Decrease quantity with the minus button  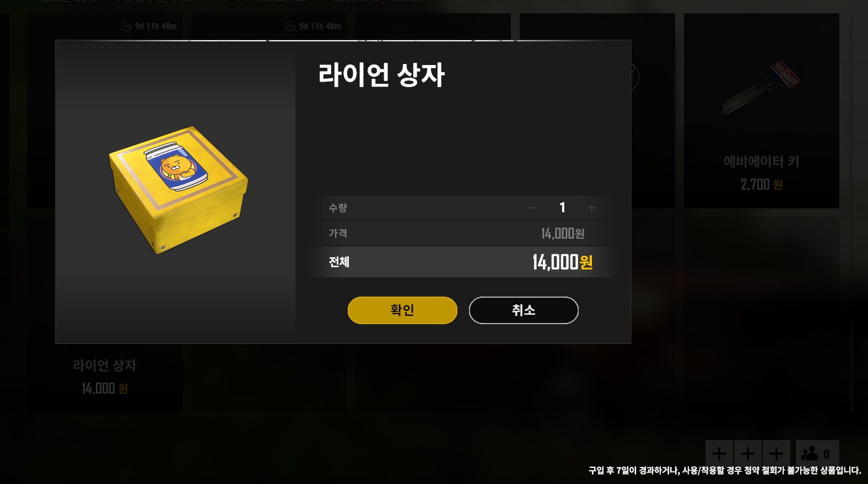click(x=532, y=208)
